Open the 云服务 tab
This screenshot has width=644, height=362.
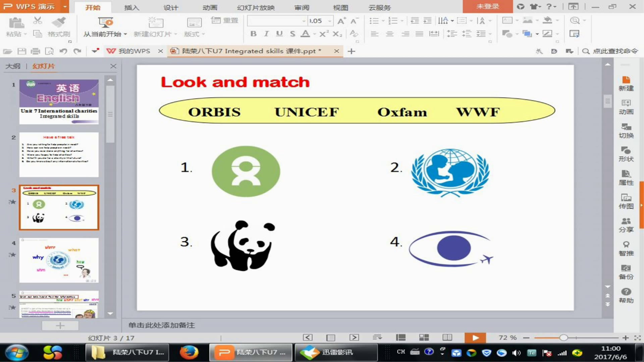click(380, 7)
